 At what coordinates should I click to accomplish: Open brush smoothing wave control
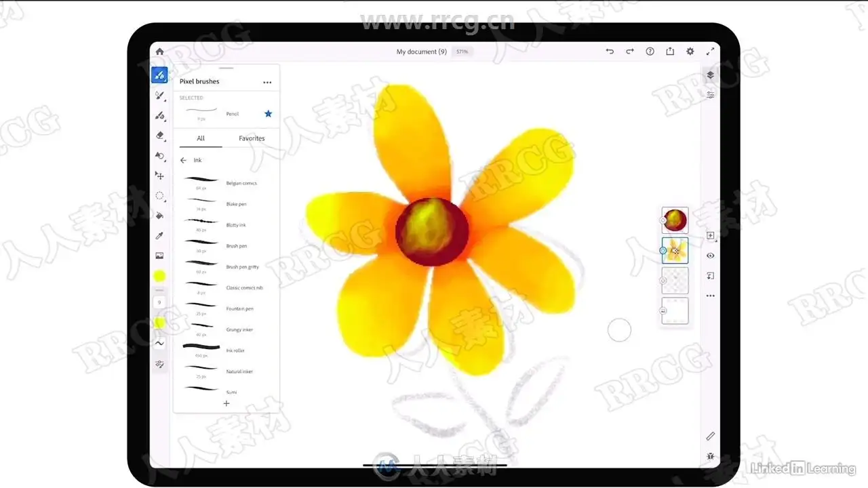click(159, 344)
